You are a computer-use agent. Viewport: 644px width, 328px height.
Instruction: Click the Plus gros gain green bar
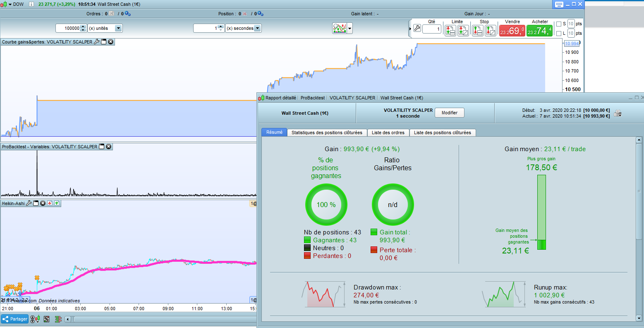(x=541, y=212)
